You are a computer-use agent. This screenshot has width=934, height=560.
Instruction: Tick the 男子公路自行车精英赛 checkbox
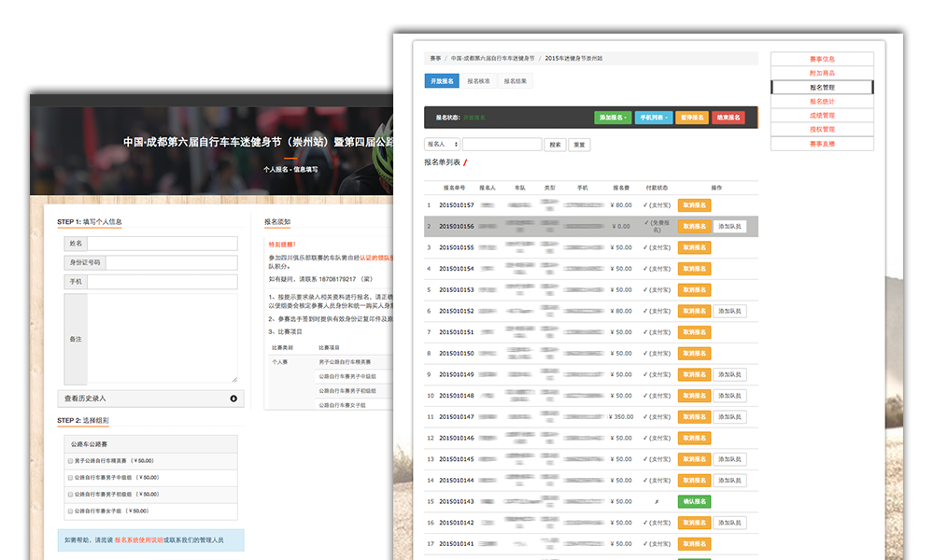point(71,461)
